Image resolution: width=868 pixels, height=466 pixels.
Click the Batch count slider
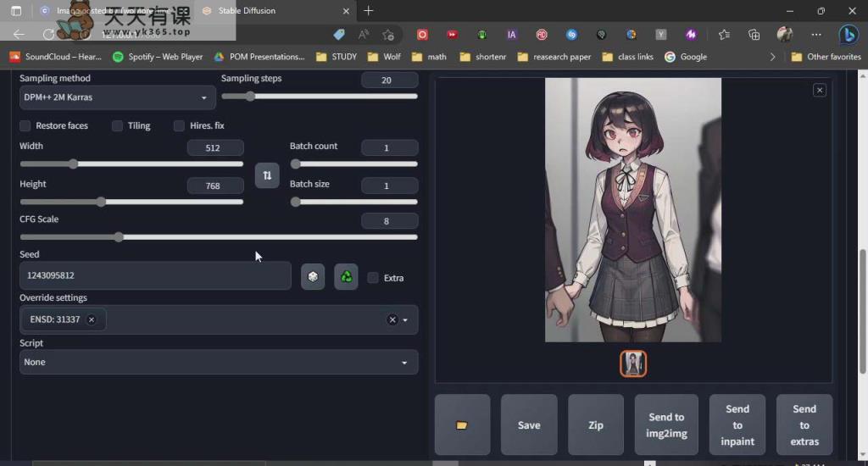(x=353, y=164)
